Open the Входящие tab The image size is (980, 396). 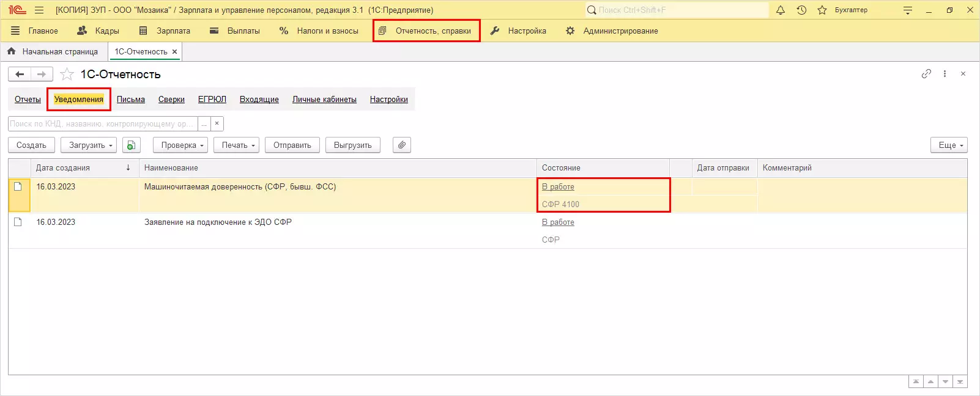pos(259,99)
